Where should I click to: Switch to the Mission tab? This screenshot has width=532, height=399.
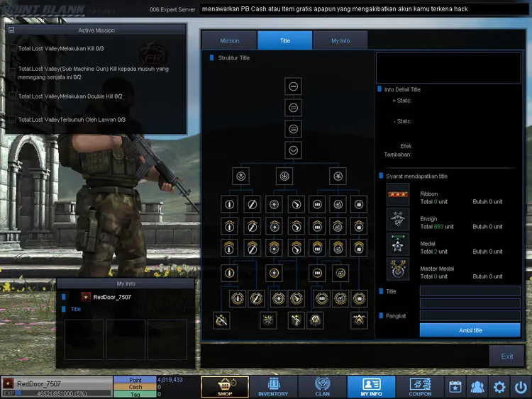pos(229,40)
